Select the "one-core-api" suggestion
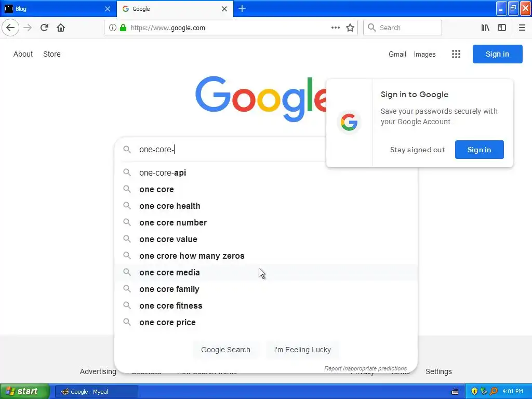The image size is (532, 399). [x=163, y=172]
